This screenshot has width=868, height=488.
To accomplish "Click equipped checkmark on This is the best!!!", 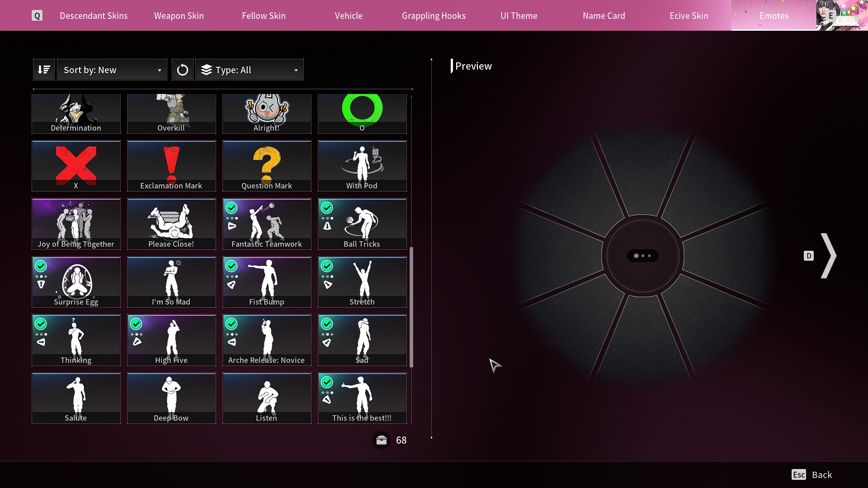I will click(327, 382).
